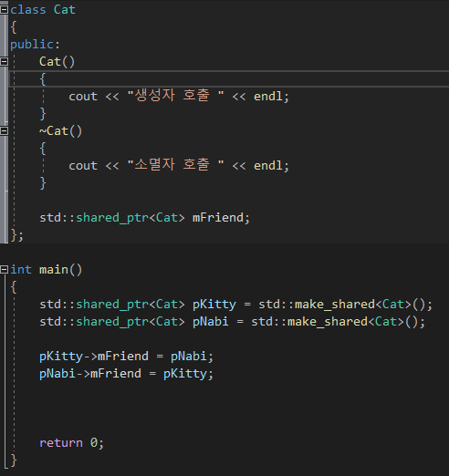Click the 'pNabi' variable declaration
Viewport: 449px width, 476px height.
[211, 322]
